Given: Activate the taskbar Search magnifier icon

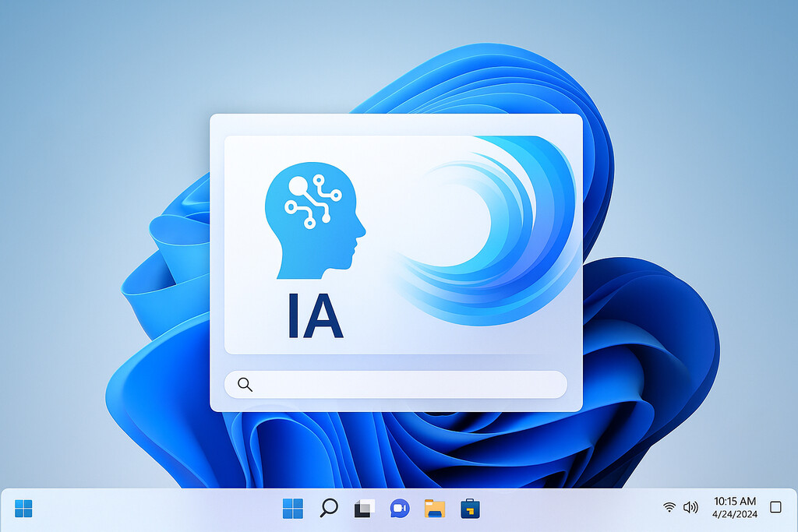Looking at the screenshot, I should coord(328,508).
